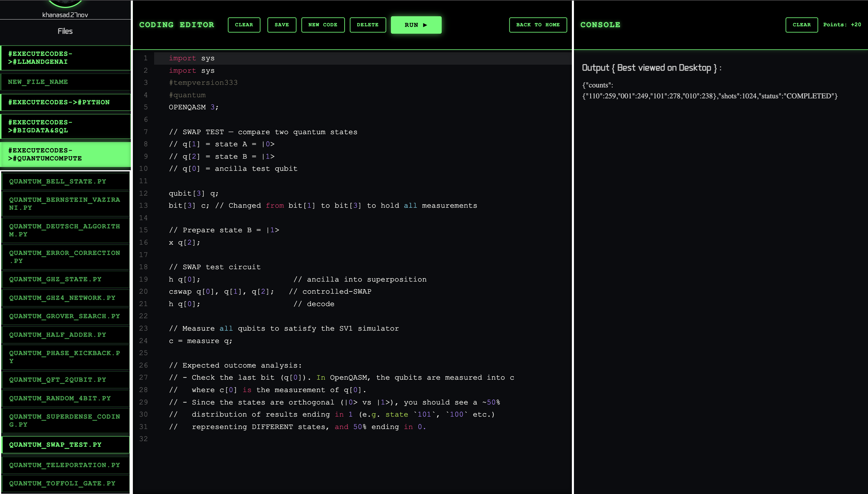Screen dimensions: 868x494
Task: Open NEW_FILE_NAME entry in Files
Action: click(66, 82)
